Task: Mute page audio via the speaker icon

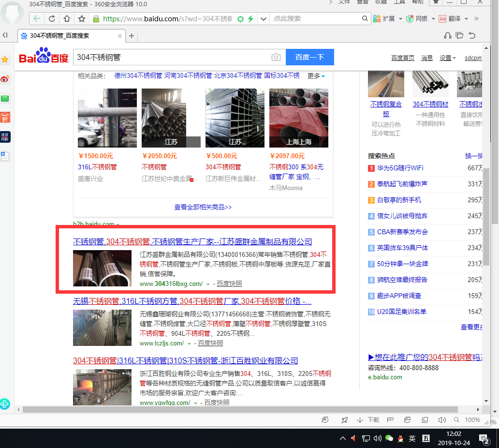Action: [x=441, y=419]
